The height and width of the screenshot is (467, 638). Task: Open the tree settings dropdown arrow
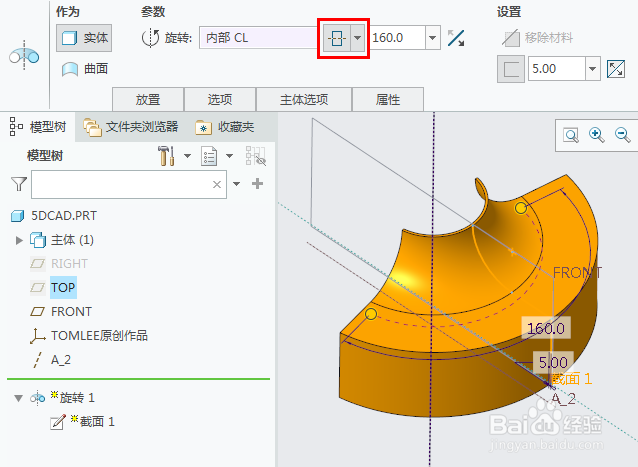pyautogui.click(x=187, y=156)
